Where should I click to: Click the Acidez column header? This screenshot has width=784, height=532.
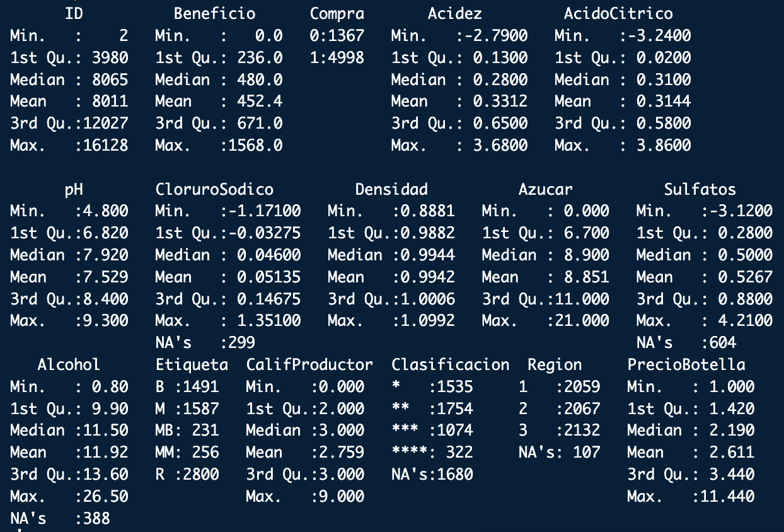[454, 13]
